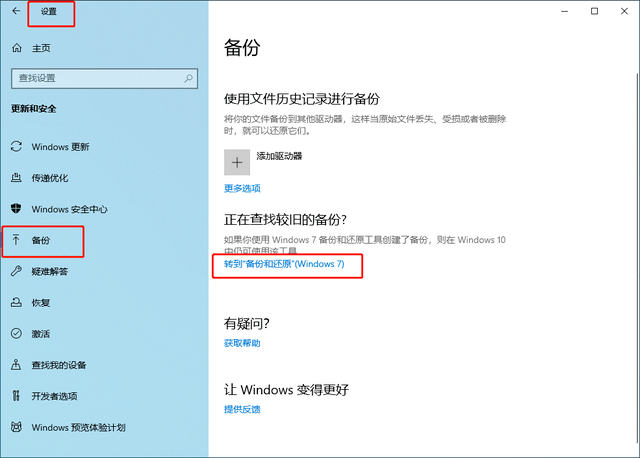Open 主页 in sidebar
Image resolution: width=640 pixels, height=458 pixels.
pyautogui.click(x=41, y=48)
